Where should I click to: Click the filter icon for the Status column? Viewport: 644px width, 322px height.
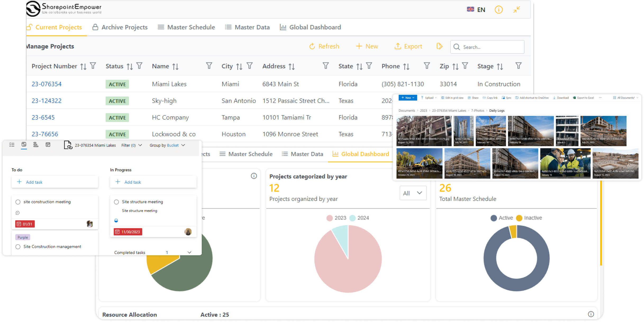tap(139, 66)
